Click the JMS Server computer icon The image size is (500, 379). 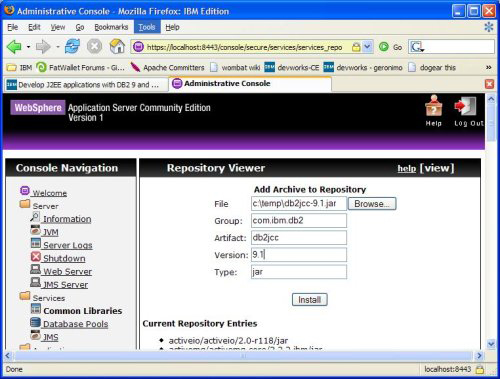pos(35,283)
